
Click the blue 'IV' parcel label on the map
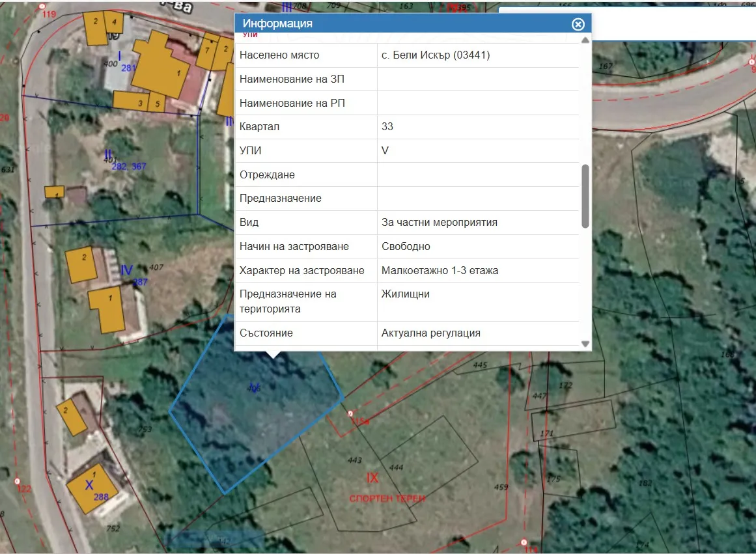point(126,270)
